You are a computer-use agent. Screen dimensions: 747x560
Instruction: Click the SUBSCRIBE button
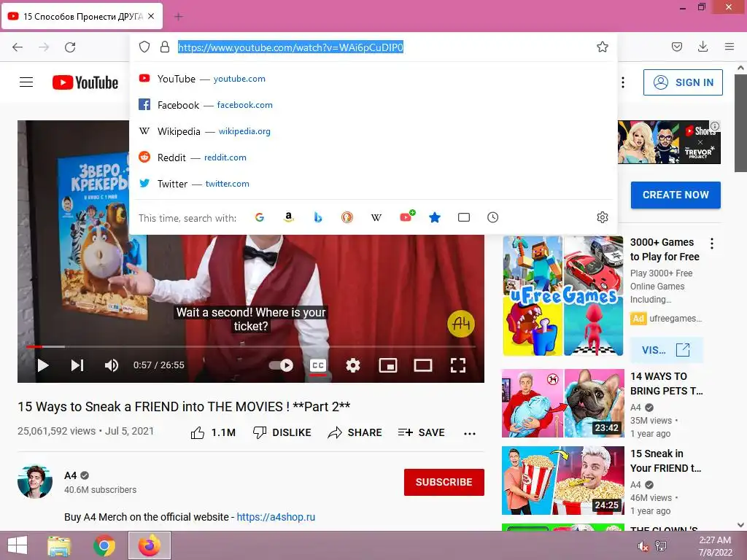click(444, 482)
